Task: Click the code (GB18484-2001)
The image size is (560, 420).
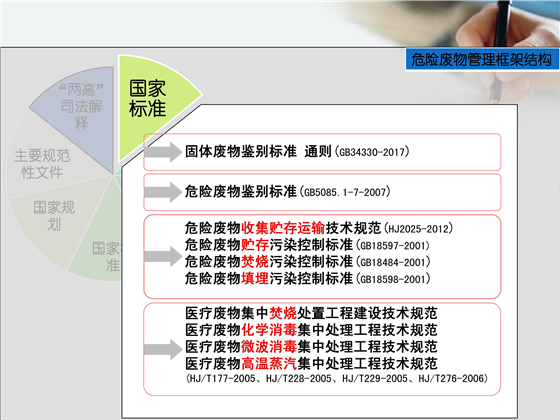Action: click(x=392, y=262)
